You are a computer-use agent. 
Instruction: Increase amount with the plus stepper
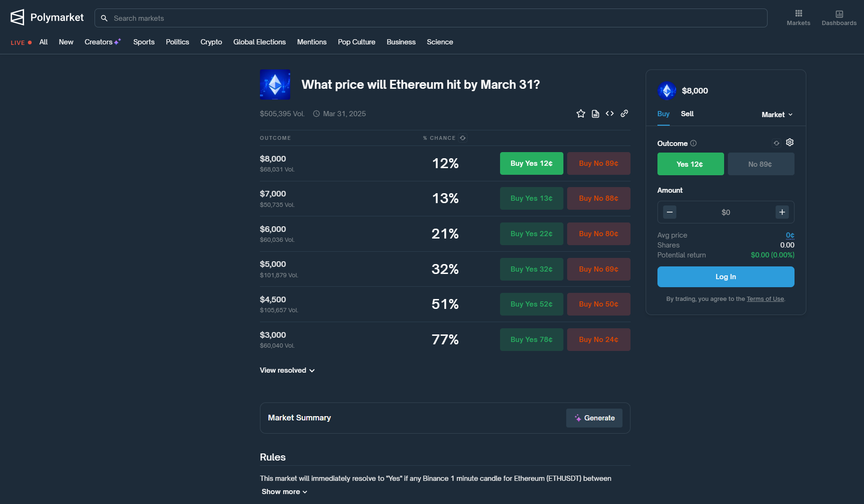click(x=782, y=212)
